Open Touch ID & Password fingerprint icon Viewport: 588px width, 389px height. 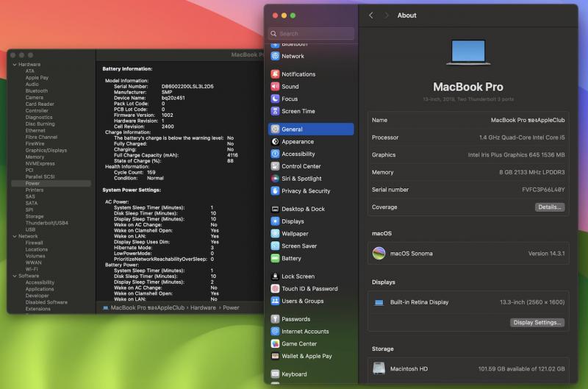click(x=275, y=289)
